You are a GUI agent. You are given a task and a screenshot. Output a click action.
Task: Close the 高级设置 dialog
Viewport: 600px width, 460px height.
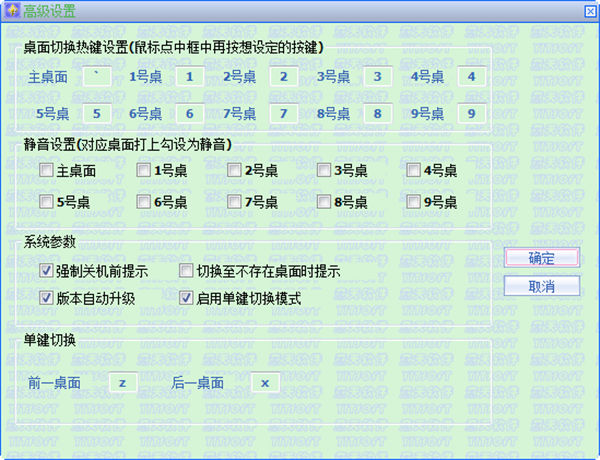click(590, 11)
